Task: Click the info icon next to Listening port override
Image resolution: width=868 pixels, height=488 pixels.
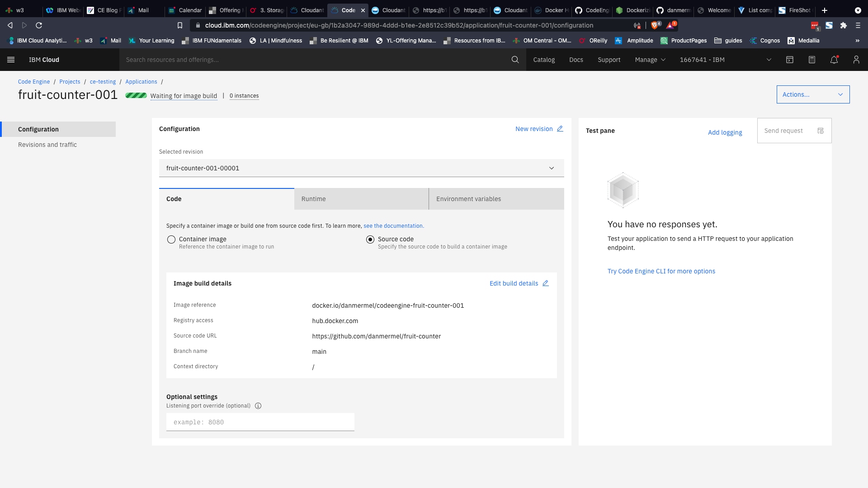Action: click(x=258, y=406)
